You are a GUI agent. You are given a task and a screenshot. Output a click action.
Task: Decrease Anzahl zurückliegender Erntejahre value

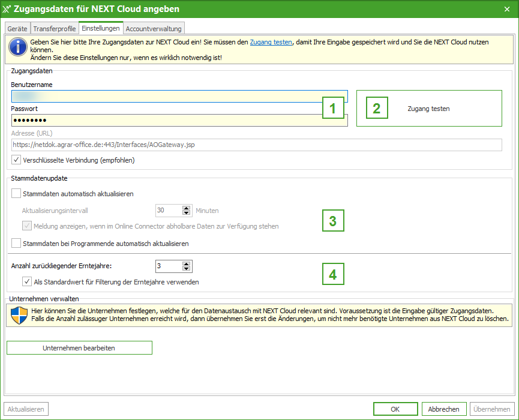point(187,269)
